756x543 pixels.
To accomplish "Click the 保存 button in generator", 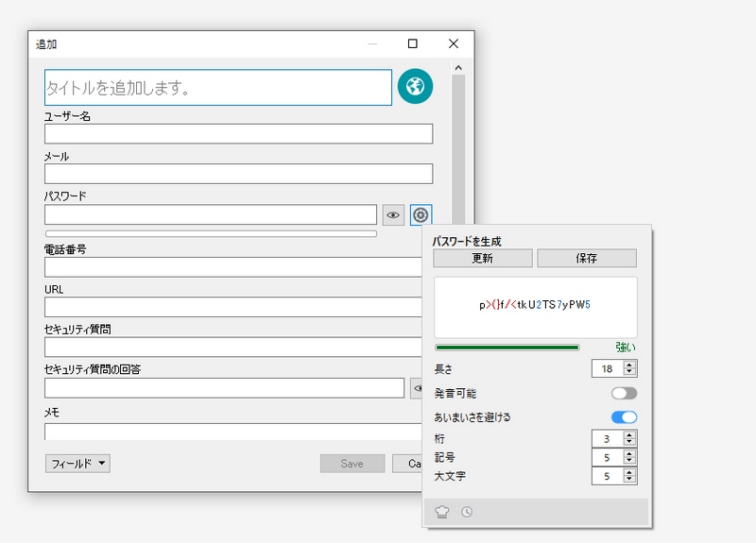I will pos(587,258).
